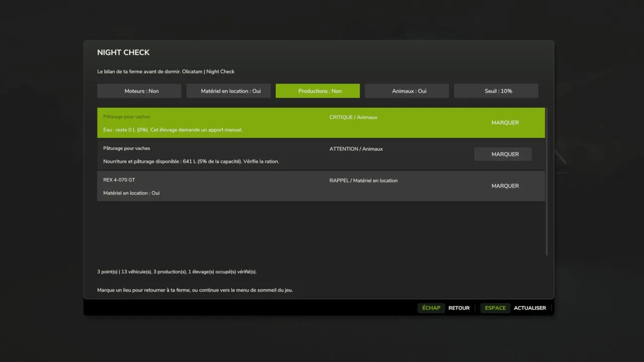Click the list's vertical scrollbar
644x362 pixels.
click(547, 182)
